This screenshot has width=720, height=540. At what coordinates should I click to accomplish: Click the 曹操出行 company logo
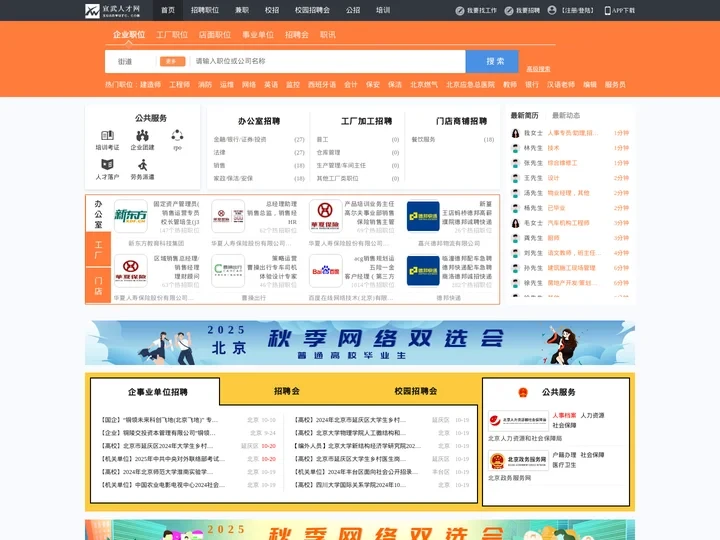(228, 271)
